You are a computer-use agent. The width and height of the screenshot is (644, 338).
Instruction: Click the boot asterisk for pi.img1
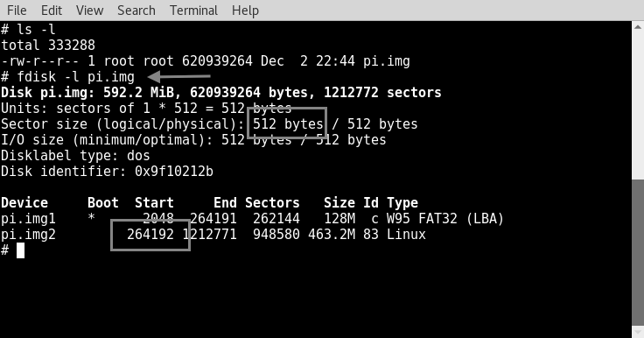91,217
